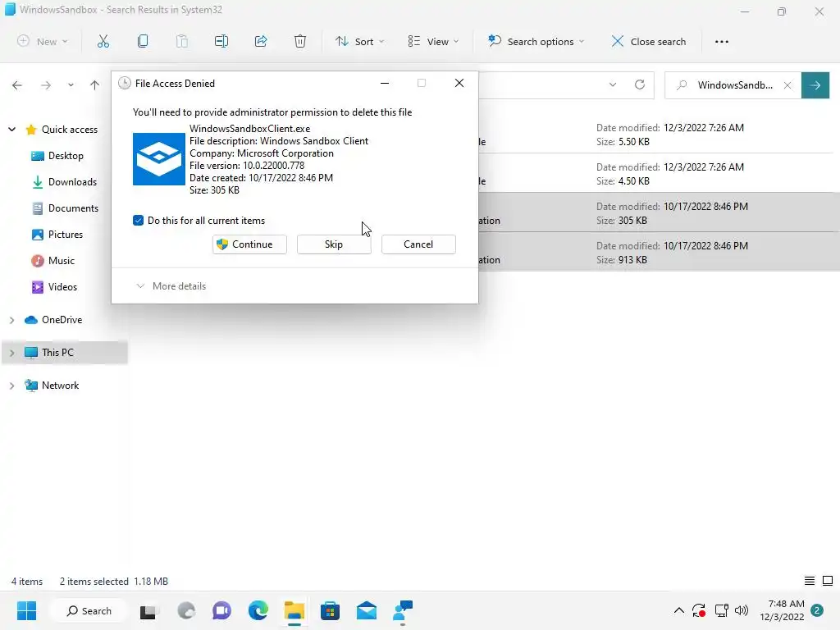Go back with the left arrow
This screenshot has width=840, height=630.
[17, 85]
